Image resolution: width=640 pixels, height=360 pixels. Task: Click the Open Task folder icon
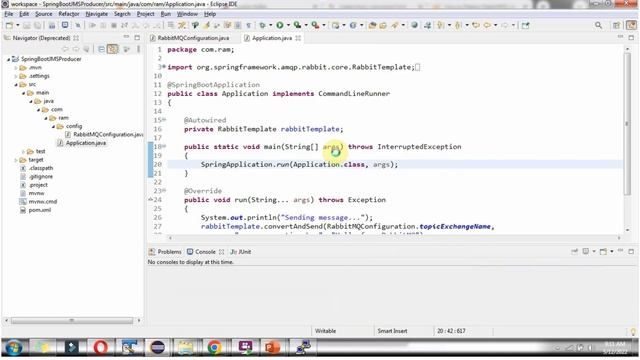click(383, 25)
